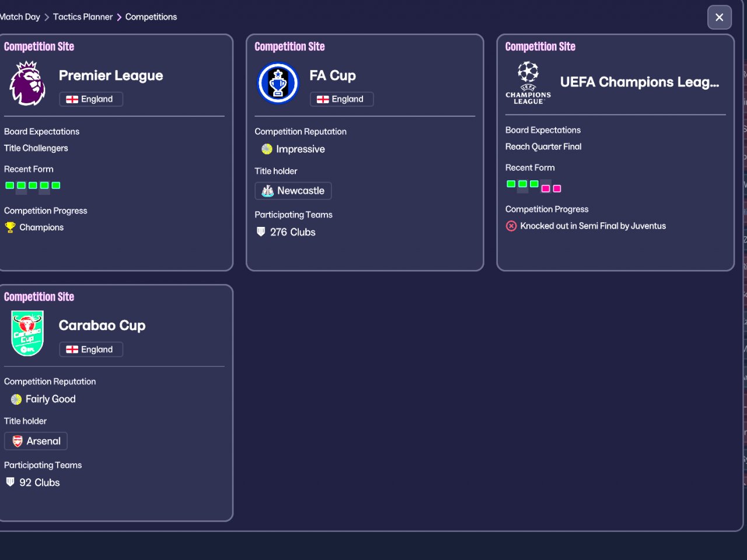Open the Carabao Cup England nation button
Screen dimensions: 747x560
[91, 349]
